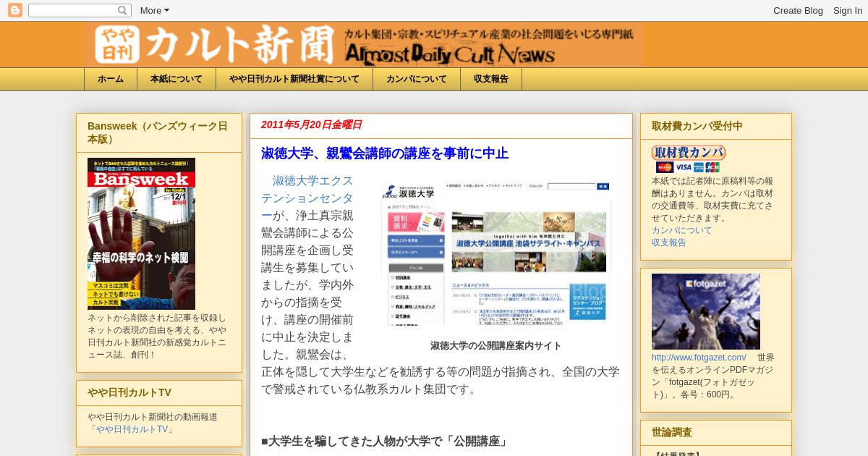This screenshot has height=456, width=868.
Task: Open the 収支報告 tab
Action: tap(491, 79)
